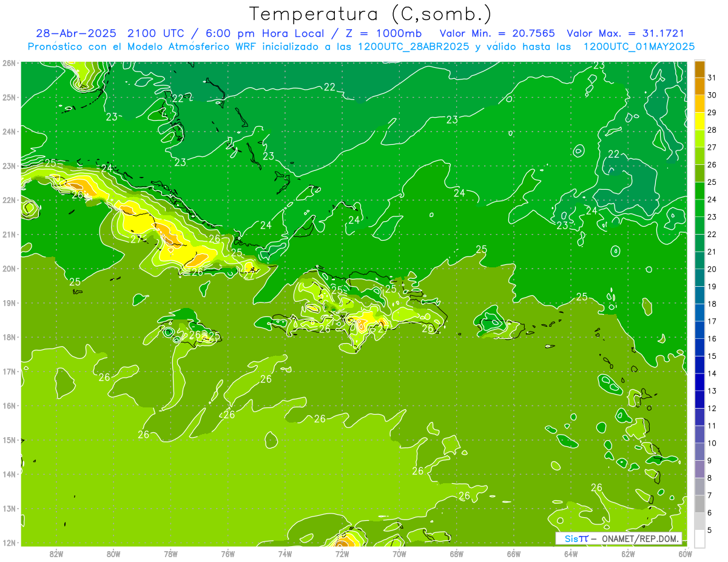Click the '82W' longitude axis label
Viewport: 728px width, 562px height.
[56, 554]
